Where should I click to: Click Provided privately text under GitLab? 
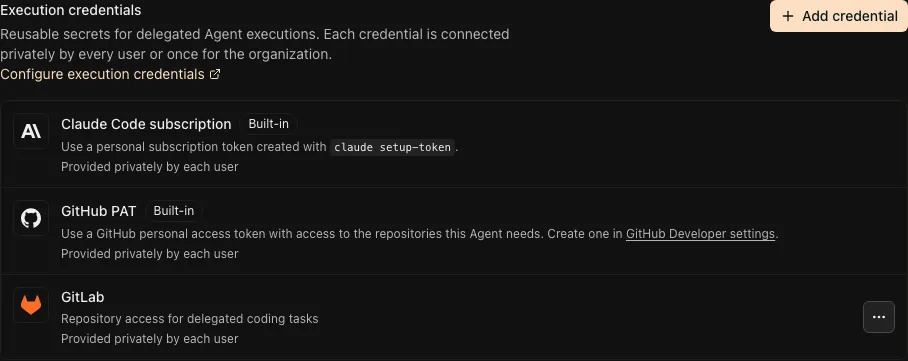pyautogui.click(x=149, y=338)
